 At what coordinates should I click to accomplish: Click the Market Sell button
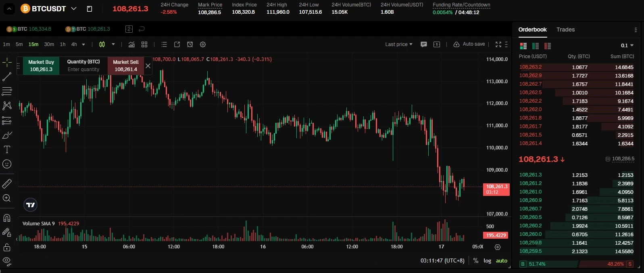point(125,66)
